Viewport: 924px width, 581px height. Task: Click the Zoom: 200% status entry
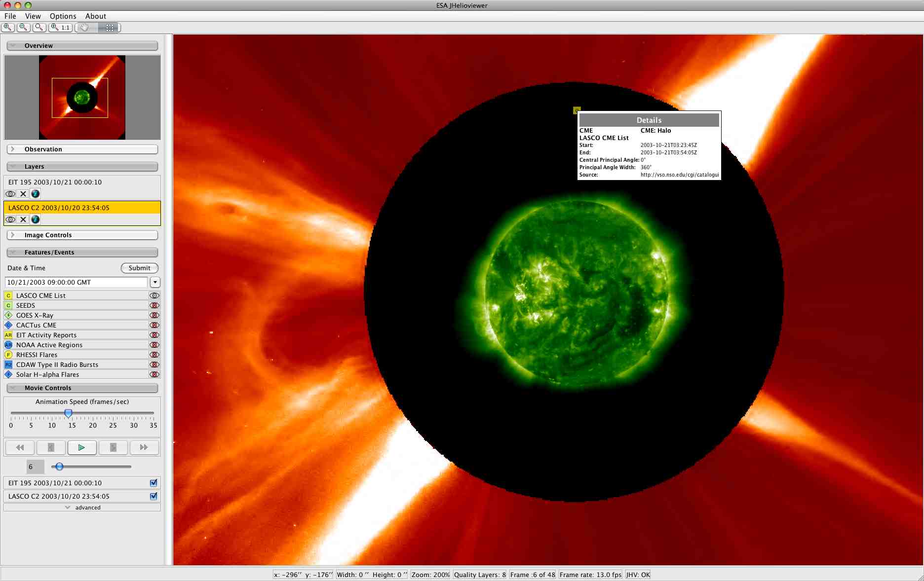(x=430, y=575)
